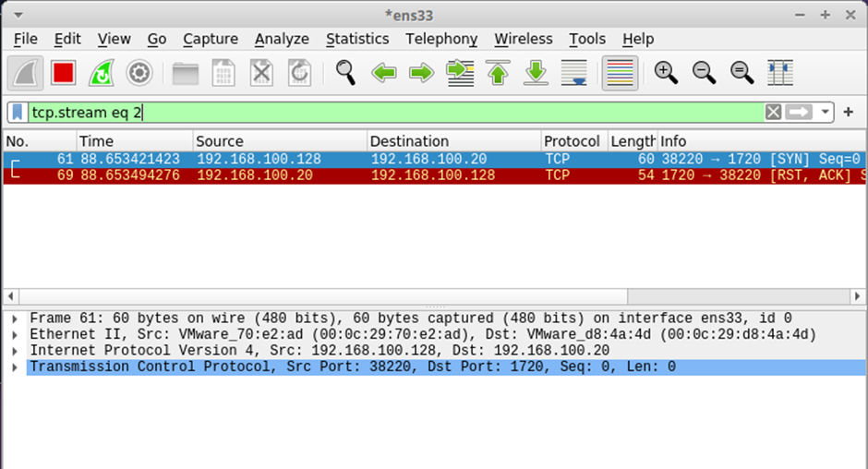Restart the current capture
The width and height of the screenshot is (868, 469).
click(102, 73)
